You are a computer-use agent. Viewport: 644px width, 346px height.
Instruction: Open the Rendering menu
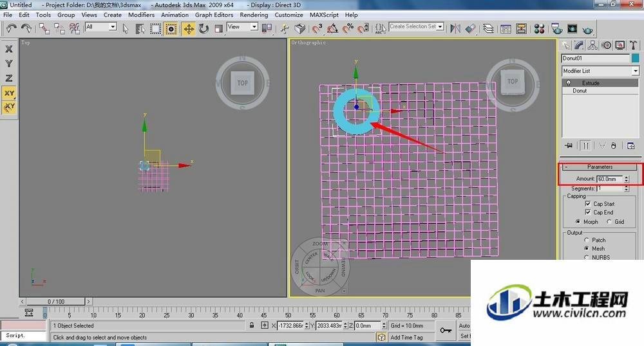click(254, 15)
